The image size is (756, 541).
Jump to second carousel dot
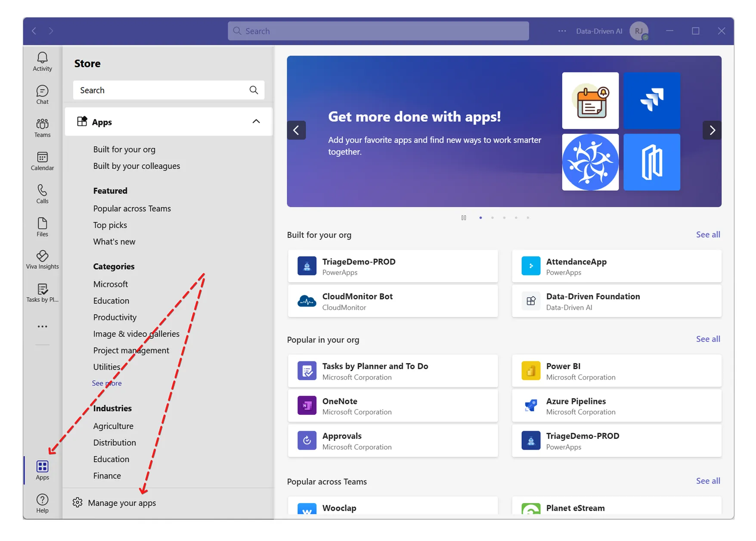(492, 218)
